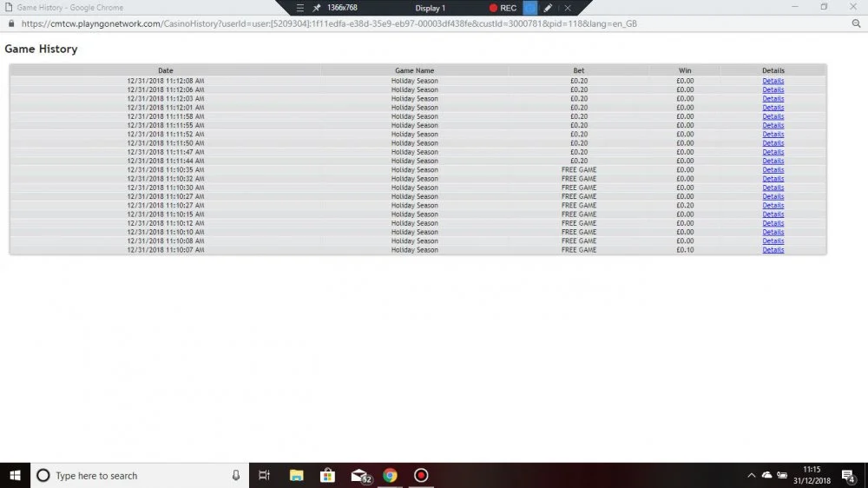Open File Explorer from taskbar
Screen dimensions: 868x488
(296, 475)
